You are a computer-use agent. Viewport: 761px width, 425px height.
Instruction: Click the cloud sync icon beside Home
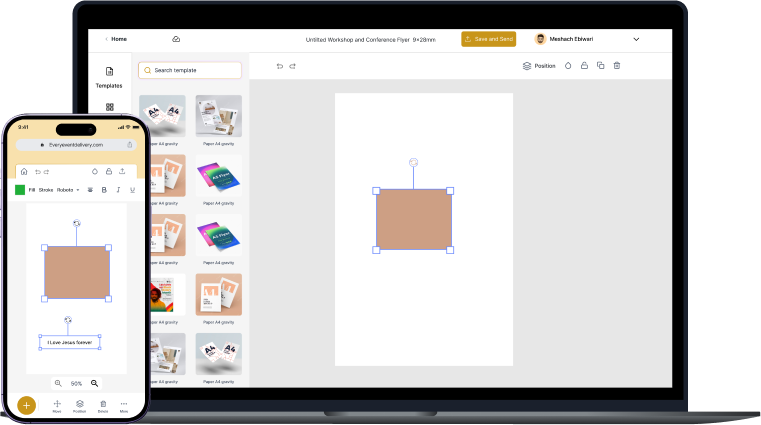[176, 39]
